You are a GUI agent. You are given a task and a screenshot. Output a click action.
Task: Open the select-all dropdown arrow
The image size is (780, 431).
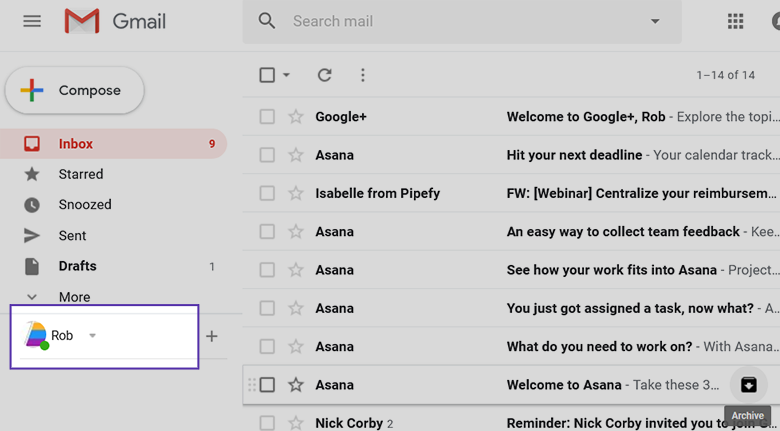pyautogui.click(x=287, y=75)
